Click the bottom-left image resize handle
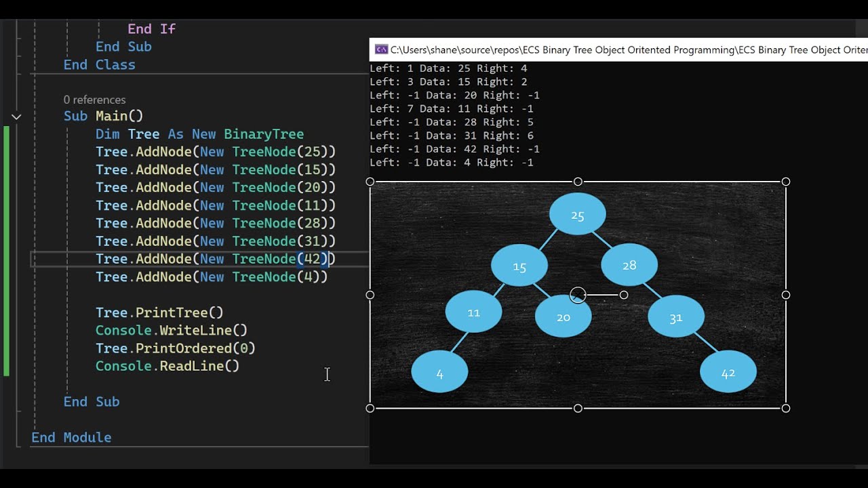 [x=370, y=408]
